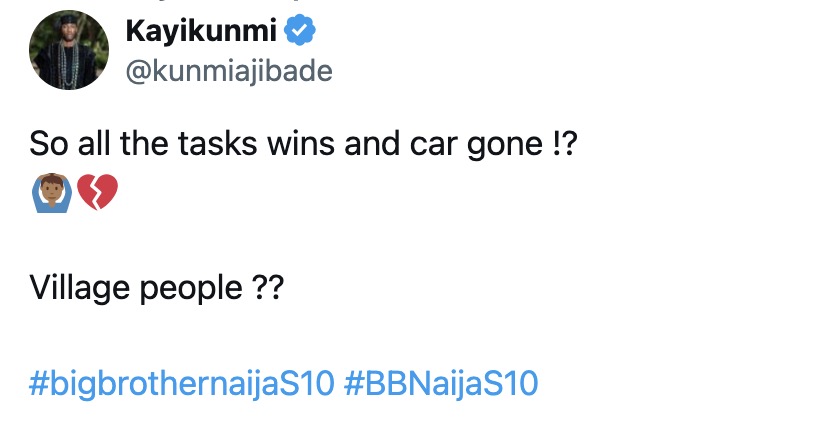This screenshot has height=434, width=830.
Task: Visit the @kunmiajibade handle
Action: point(228,71)
